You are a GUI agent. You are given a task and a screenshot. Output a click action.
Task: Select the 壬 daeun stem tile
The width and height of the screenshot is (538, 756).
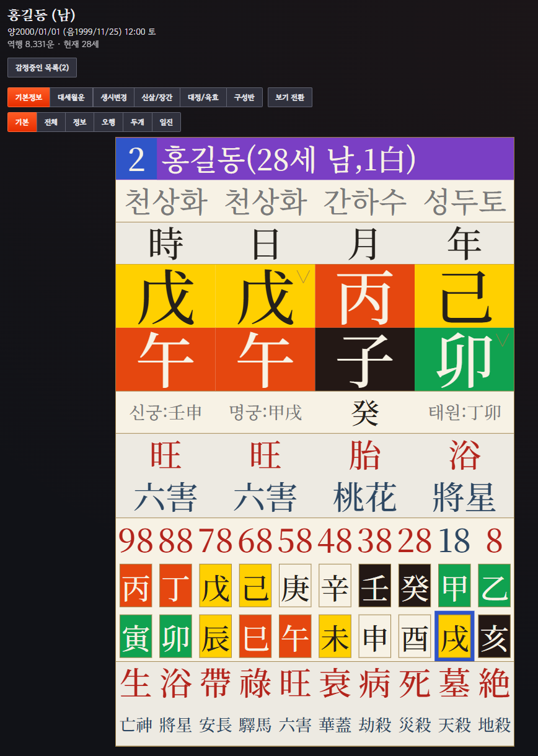pyautogui.click(x=374, y=585)
